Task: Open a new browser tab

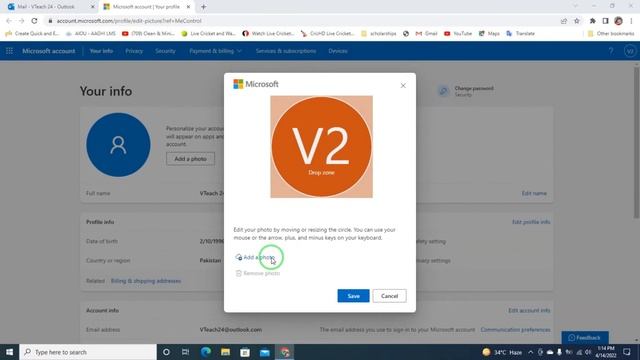Action: tap(203, 7)
